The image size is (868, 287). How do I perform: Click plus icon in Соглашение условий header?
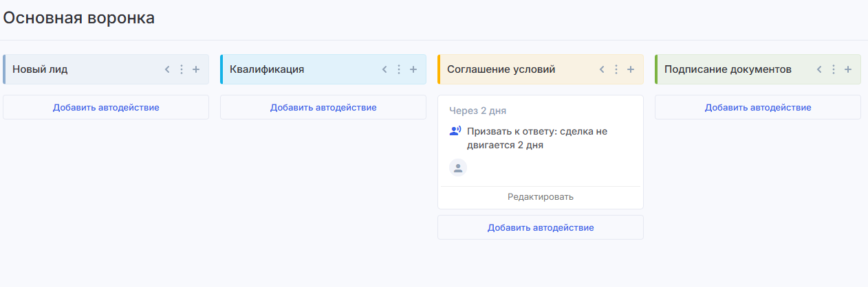pyautogui.click(x=631, y=69)
